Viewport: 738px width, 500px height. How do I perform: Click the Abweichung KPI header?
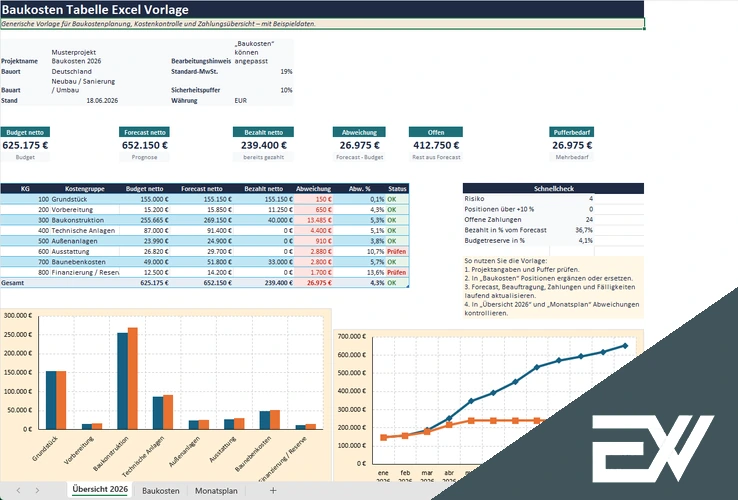[x=359, y=132]
